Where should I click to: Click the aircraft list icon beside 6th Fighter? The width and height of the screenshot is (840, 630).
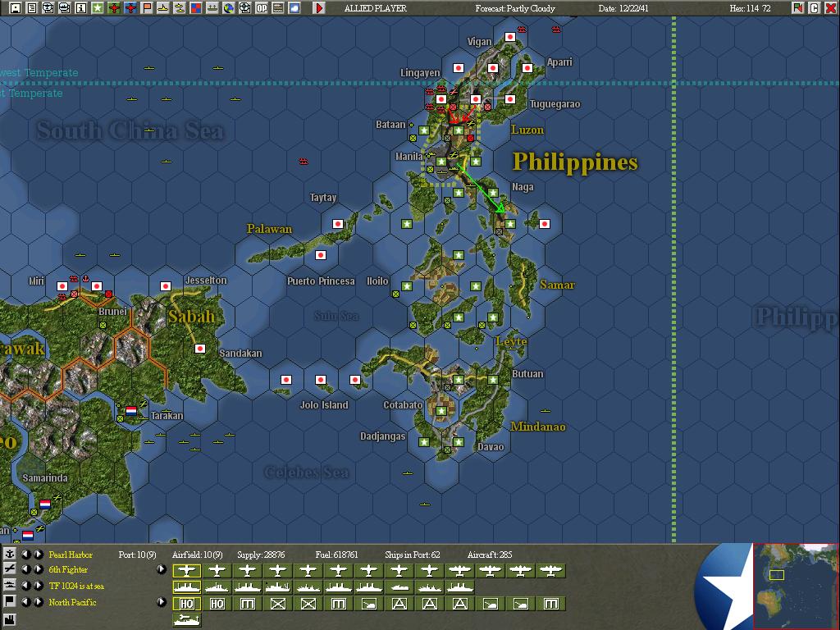(x=10, y=569)
